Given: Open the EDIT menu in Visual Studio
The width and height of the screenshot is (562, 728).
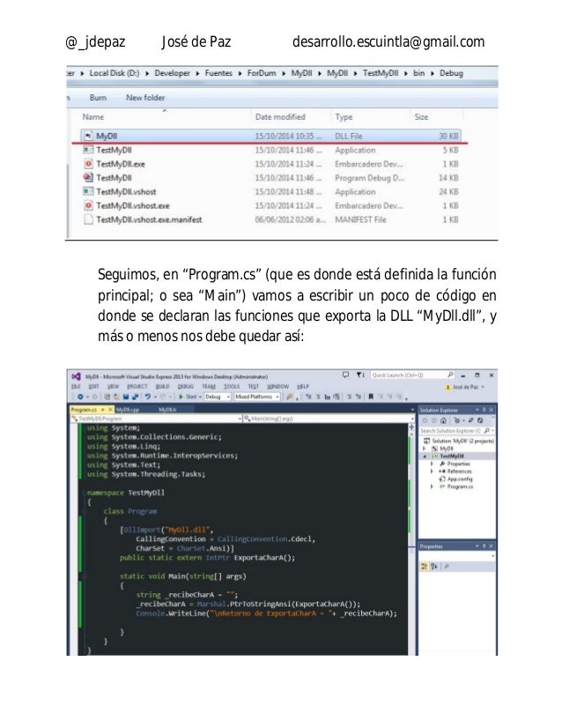Looking at the screenshot, I should pos(93,387).
